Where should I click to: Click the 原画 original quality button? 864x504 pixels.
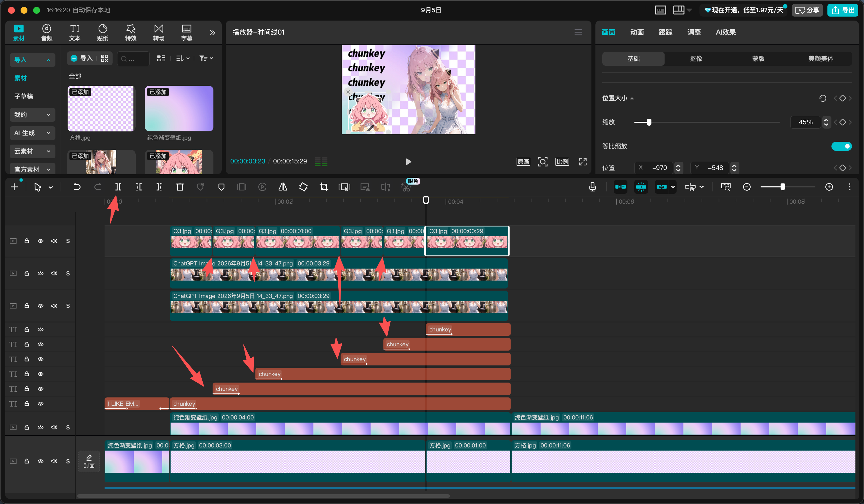(523, 161)
